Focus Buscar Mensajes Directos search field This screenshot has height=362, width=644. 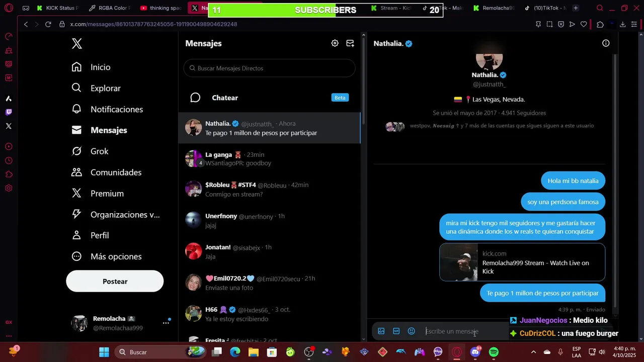[269, 68]
